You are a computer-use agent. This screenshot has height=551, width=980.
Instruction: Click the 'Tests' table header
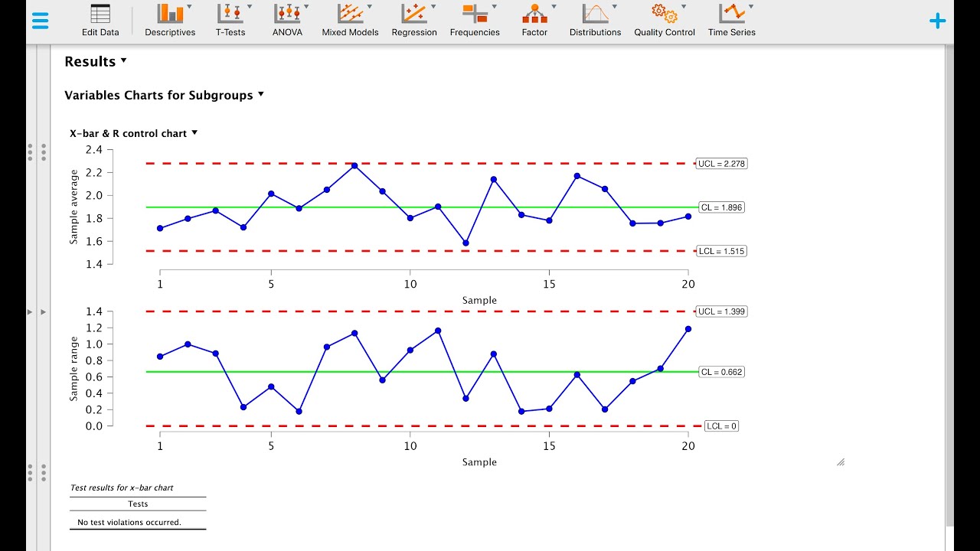[138, 504]
